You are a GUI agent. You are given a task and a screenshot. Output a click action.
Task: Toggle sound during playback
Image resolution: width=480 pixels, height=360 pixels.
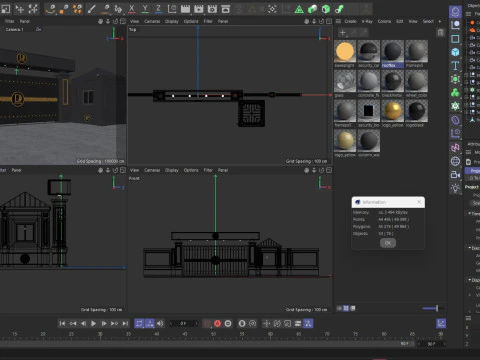[160, 323]
